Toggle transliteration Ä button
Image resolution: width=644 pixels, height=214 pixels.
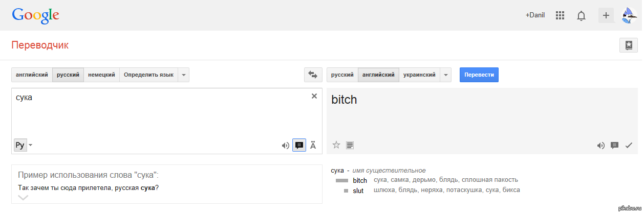click(x=313, y=146)
